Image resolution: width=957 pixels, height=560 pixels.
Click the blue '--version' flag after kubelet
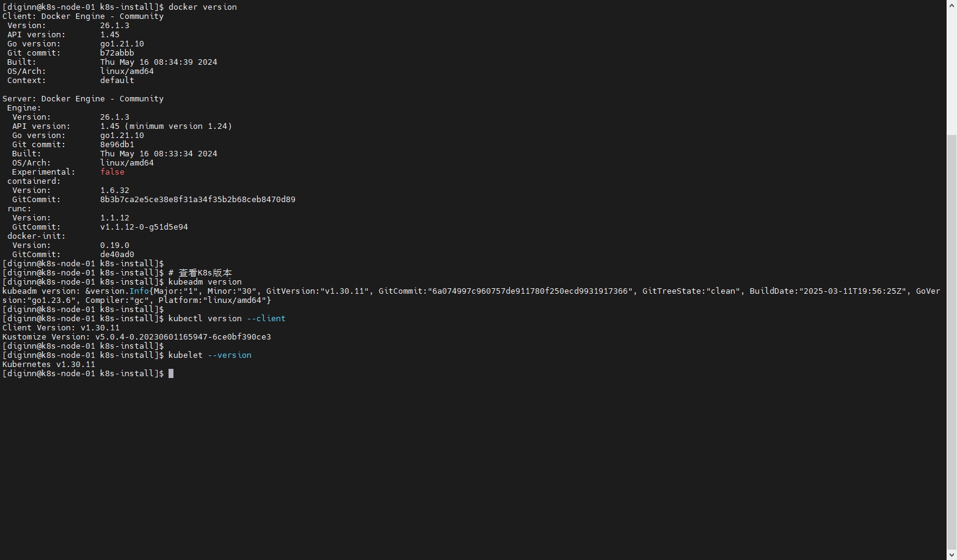tap(230, 355)
